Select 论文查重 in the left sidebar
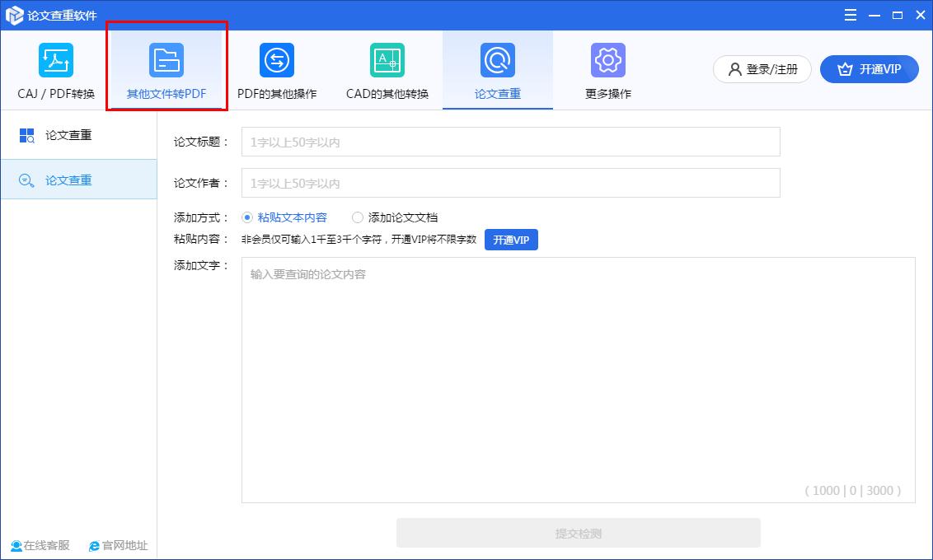 [x=80, y=180]
